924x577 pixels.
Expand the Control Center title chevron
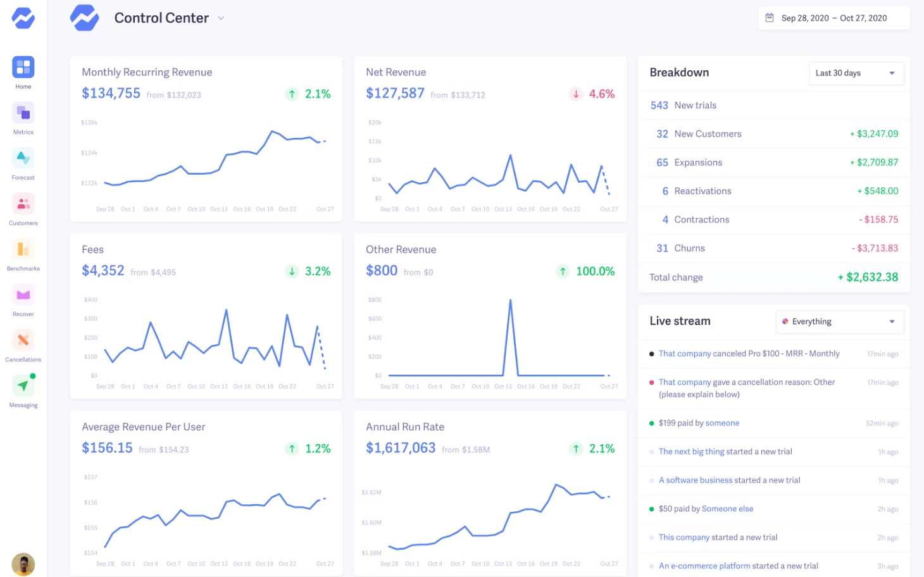coord(220,18)
